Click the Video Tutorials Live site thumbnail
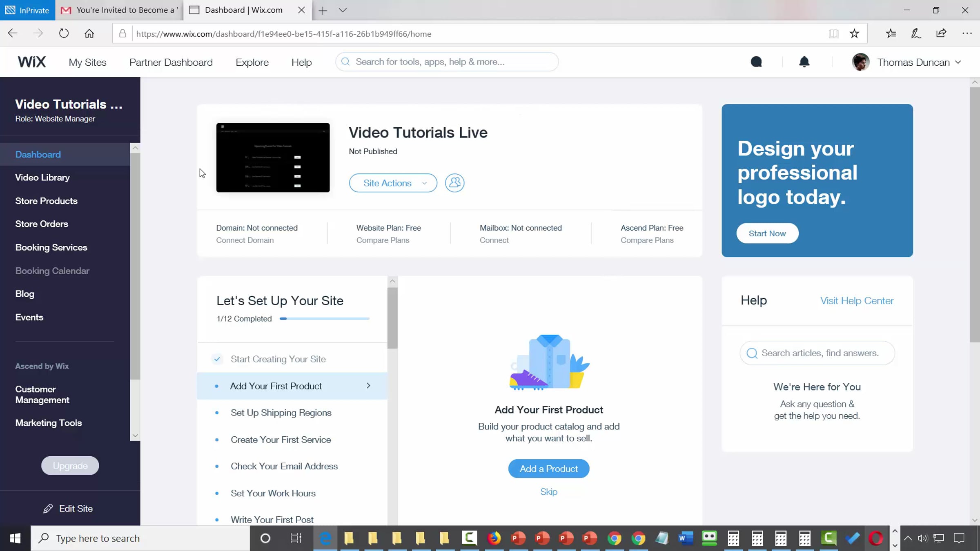The width and height of the screenshot is (980, 551). [273, 158]
